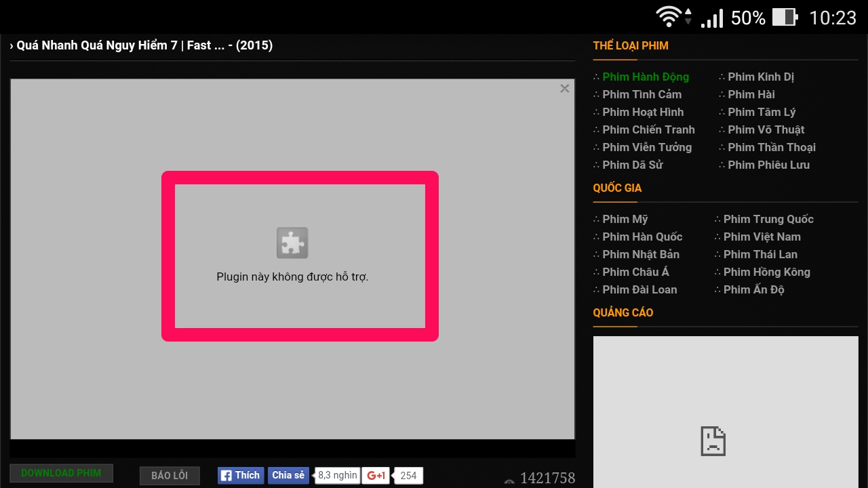Click the broken page icon in the ad box
The width and height of the screenshot is (868, 488).
(x=713, y=441)
